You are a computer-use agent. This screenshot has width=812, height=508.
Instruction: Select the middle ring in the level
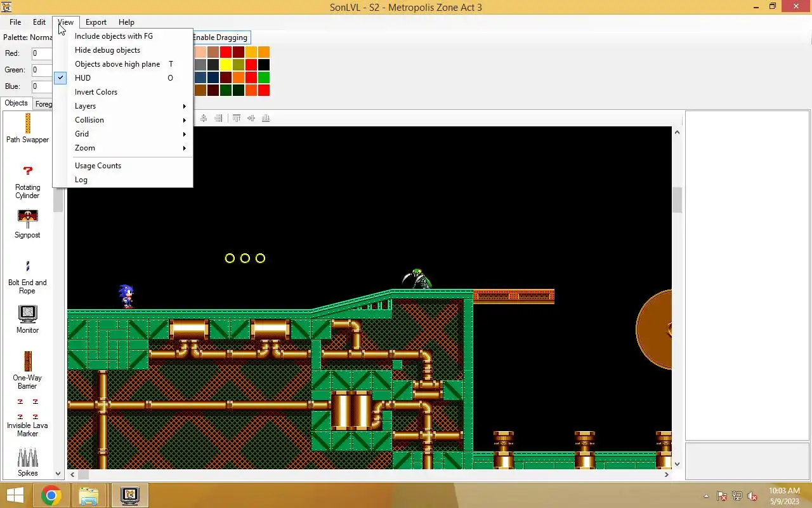click(245, 258)
